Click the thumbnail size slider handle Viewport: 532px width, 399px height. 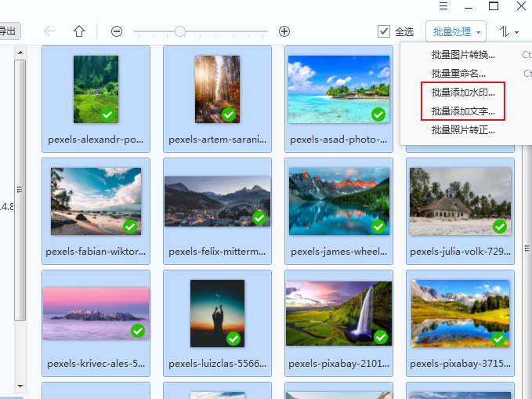(x=180, y=31)
